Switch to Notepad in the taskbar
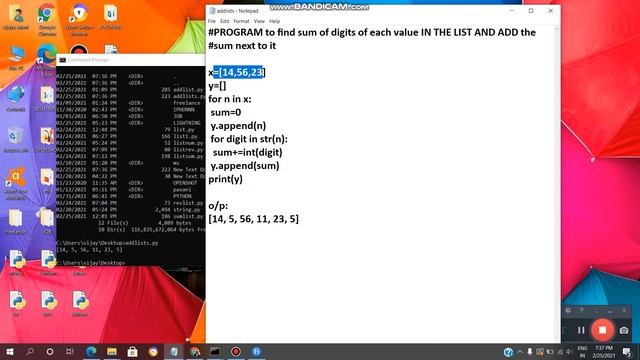640x360 pixels. 174,351
